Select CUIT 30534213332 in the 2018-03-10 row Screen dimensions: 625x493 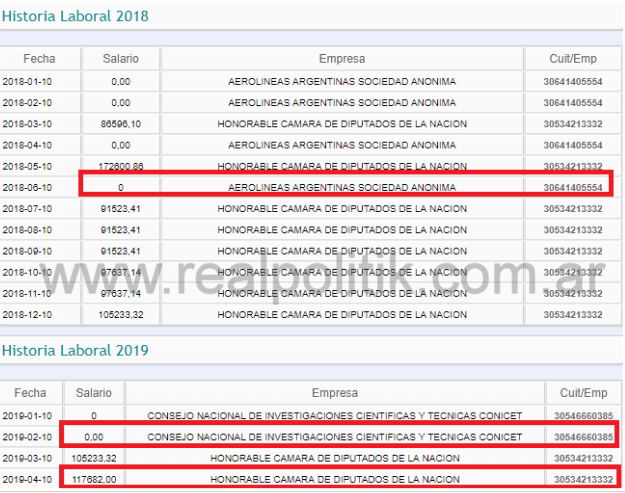click(573, 124)
